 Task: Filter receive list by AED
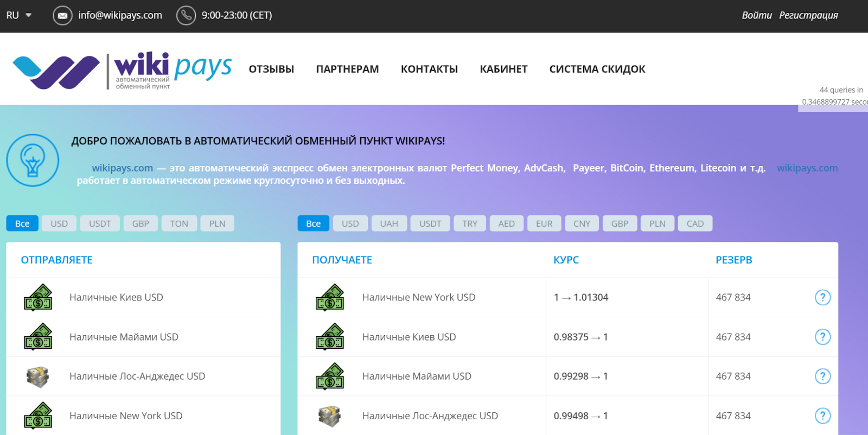click(507, 223)
